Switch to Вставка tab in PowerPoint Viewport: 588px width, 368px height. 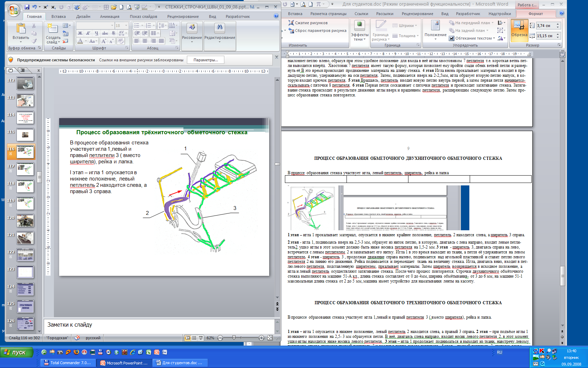coord(58,16)
